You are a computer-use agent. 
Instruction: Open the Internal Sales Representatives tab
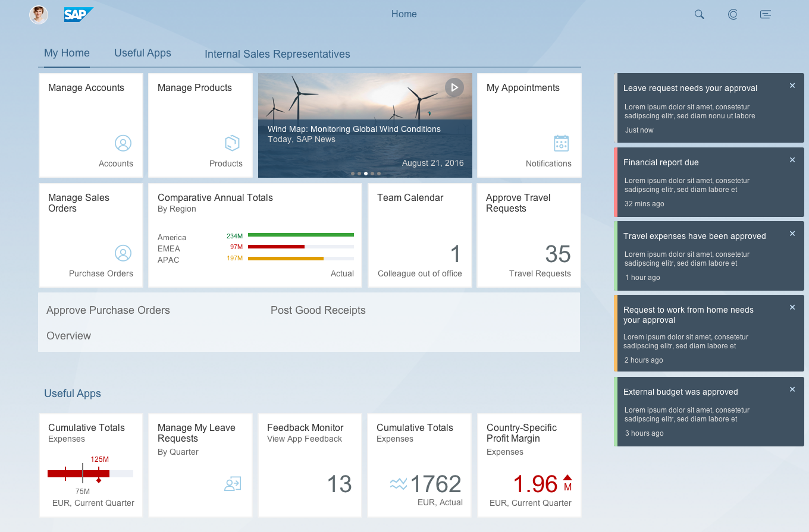click(x=277, y=54)
